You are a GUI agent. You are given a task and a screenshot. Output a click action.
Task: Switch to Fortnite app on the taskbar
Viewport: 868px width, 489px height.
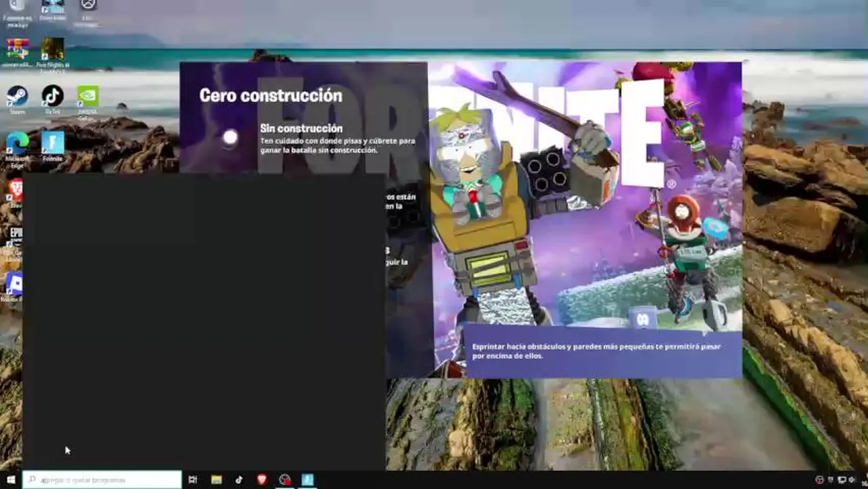(308, 479)
